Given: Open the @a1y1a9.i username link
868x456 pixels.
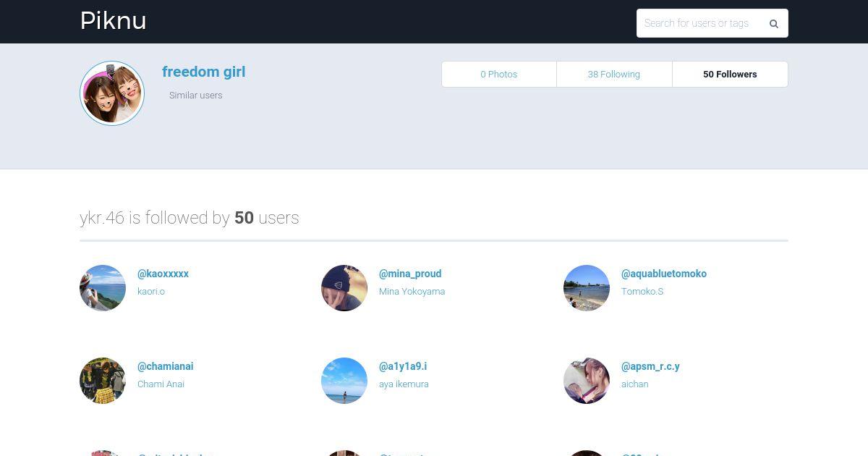Looking at the screenshot, I should click(403, 366).
